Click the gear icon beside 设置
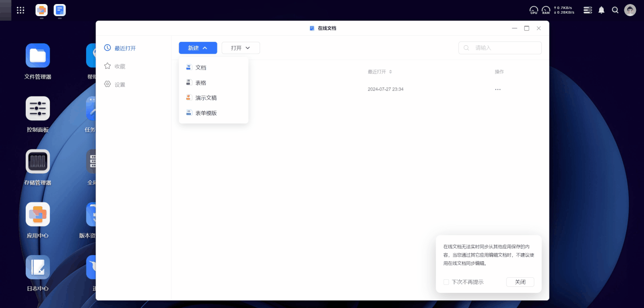The image size is (644, 308). tap(107, 84)
